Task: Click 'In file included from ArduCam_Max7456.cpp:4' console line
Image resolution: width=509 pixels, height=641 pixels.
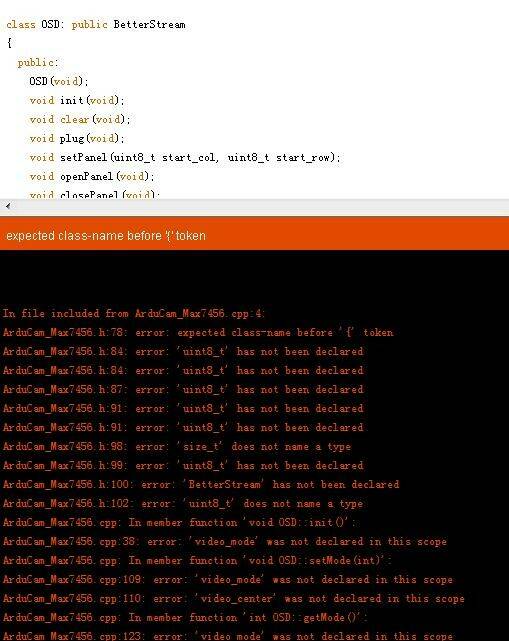Action: click(134, 314)
